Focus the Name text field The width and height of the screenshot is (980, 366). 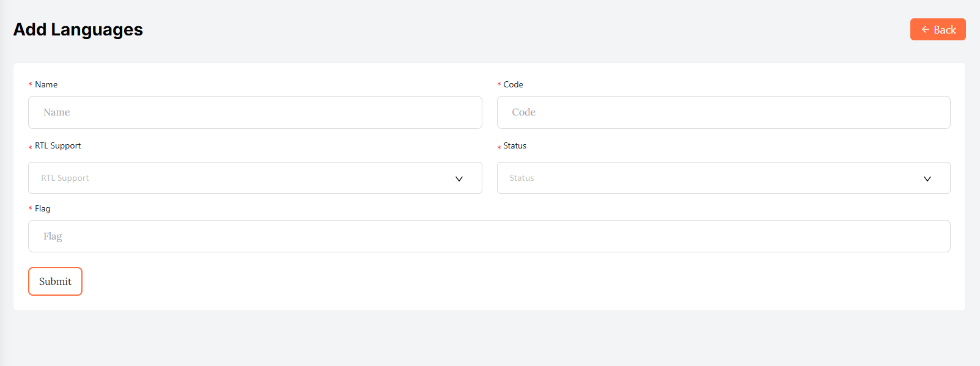click(255, 112)
